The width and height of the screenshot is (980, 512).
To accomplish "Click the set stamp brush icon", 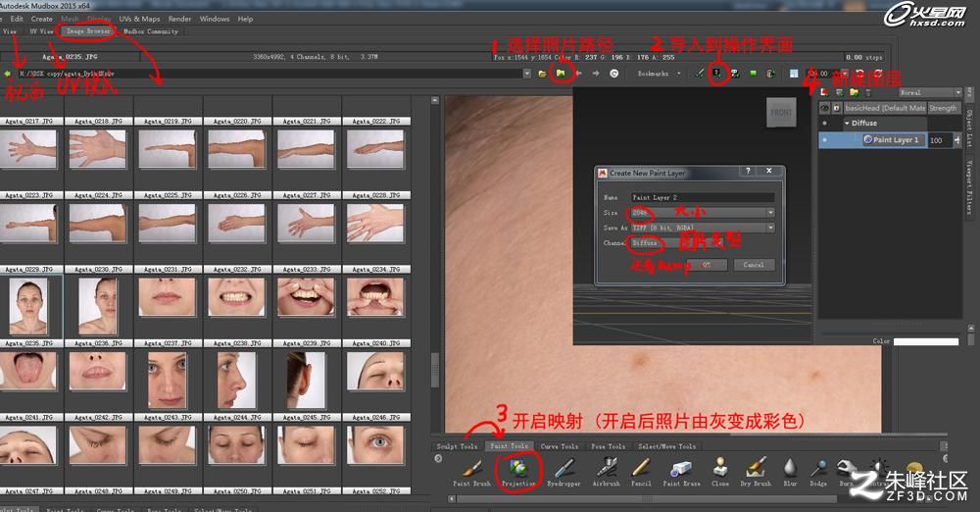I will tap(700, 74).
